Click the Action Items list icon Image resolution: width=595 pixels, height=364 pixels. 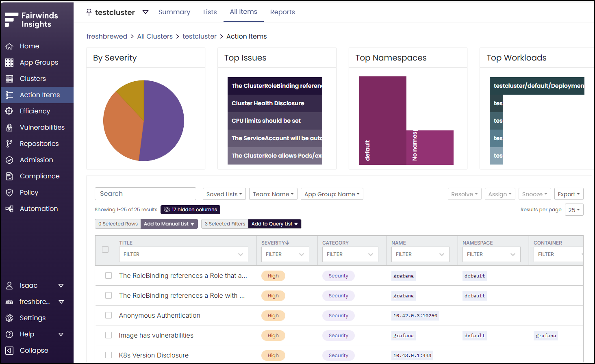pyautogui.click(x=9, y=95)
